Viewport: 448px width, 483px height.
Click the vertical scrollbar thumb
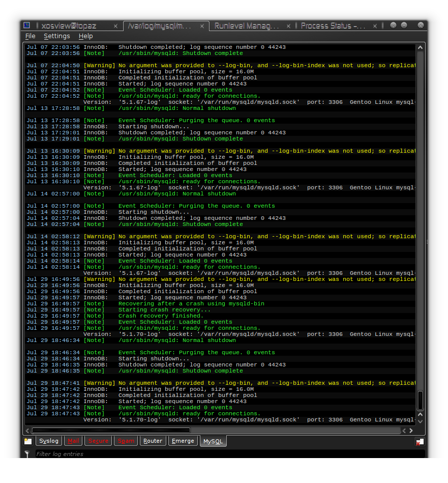pyautogui.click(x=421, y=401)
